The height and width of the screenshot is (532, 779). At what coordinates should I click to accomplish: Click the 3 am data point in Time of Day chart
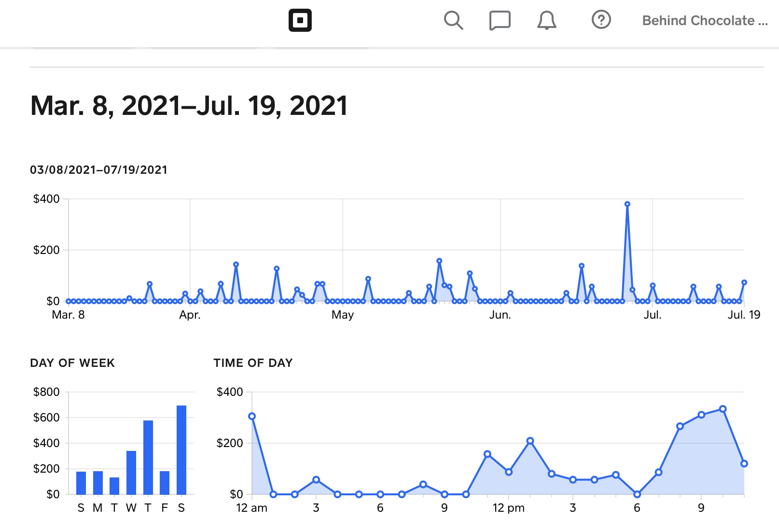pyautogui.click(x=316, y=480)
